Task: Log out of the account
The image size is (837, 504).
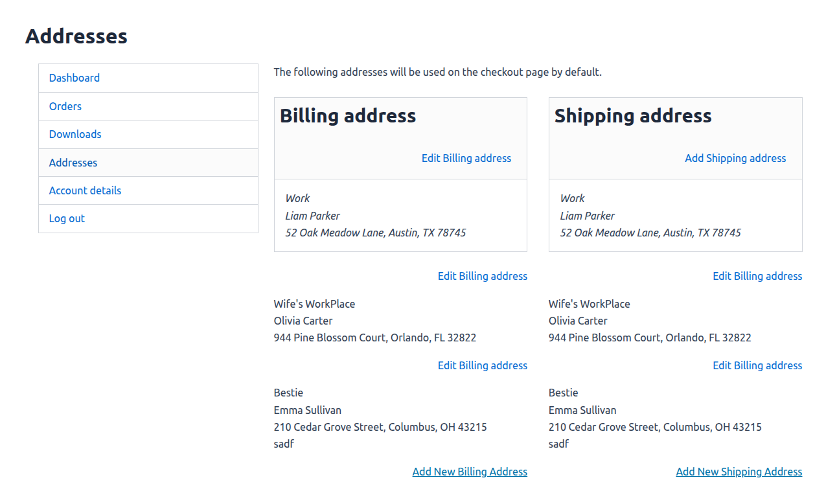Action: (x=67, y=218)
